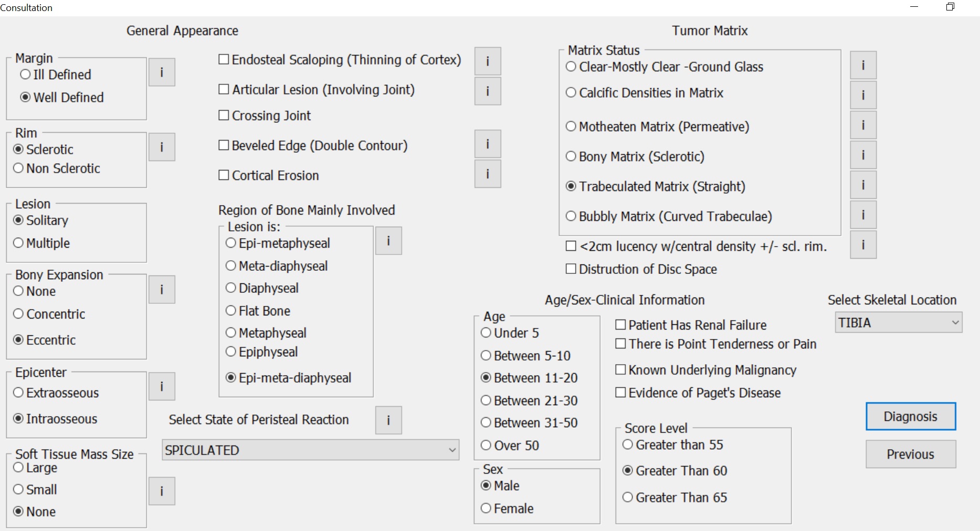Image resolution: width=980 pixels, height=531 pixels.
Task: Select Ill Defined margin
Action: [56, 75]
